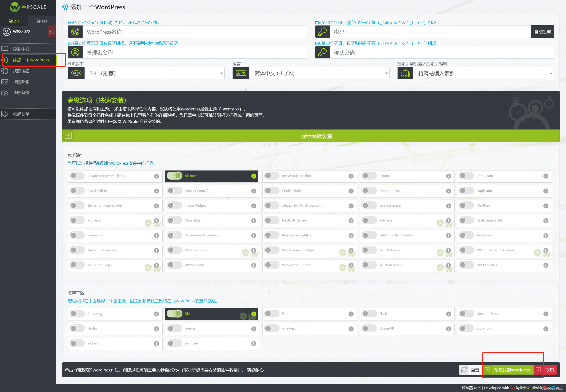Click the 重置 reset button
The image size is (566, 392).
click(x=471, y=370)
